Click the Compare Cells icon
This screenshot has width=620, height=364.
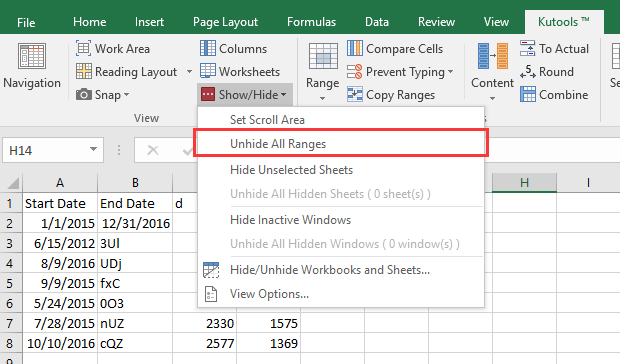pos(355,49)
